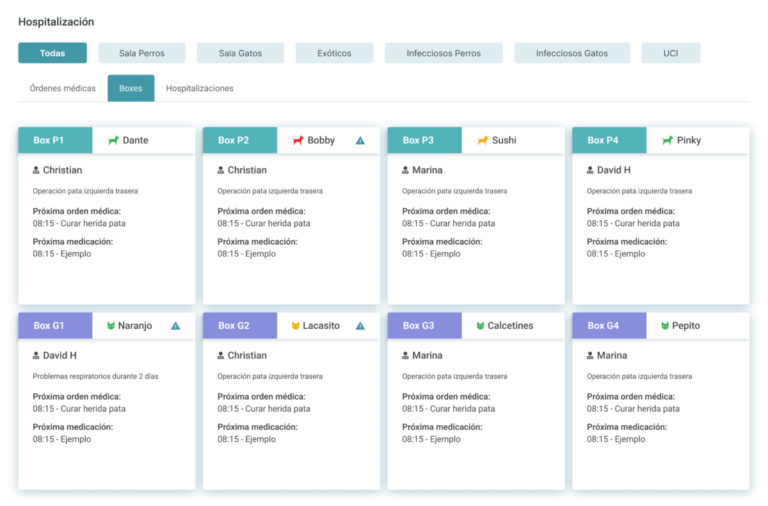Show only UCI boxes

point(670,53)
